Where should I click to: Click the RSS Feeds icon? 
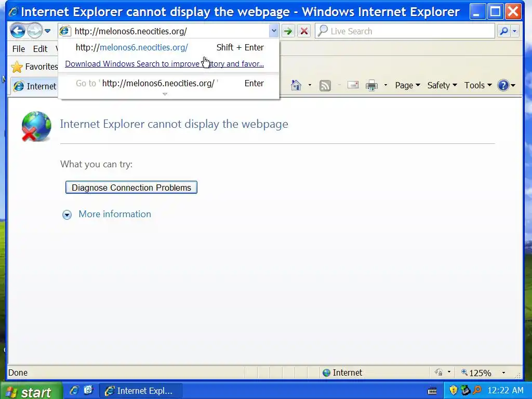point(325,86)
